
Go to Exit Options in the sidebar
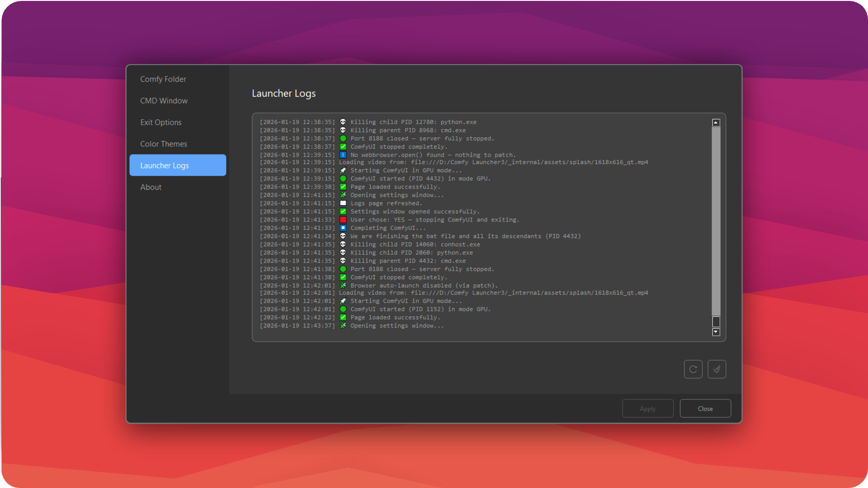click(x=178, y=122)
